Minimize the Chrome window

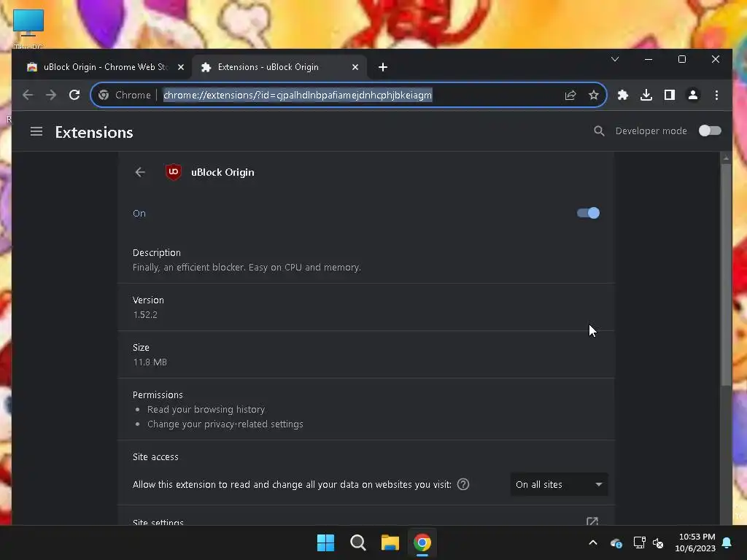coord(649,59)
